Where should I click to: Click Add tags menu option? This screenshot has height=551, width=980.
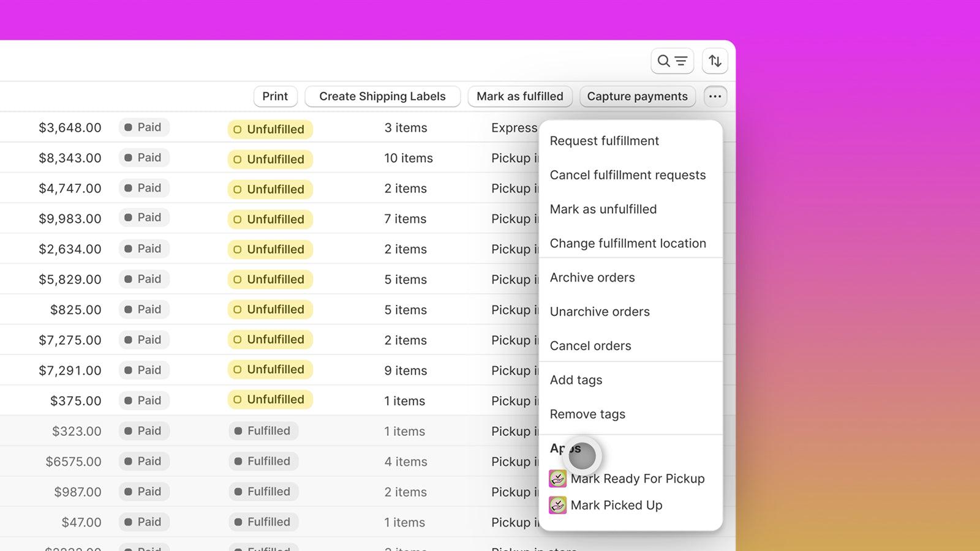pos(576,380)
